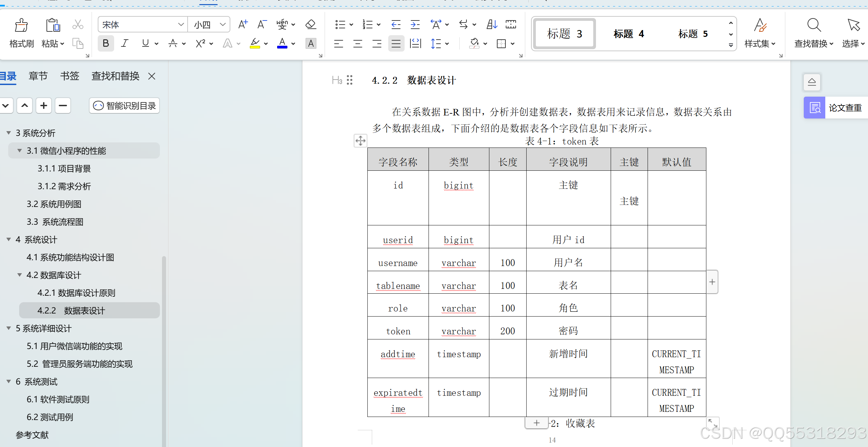This screenshot has width=868, height=447.
Task: Open 论文查重 paper check panel
Action: (x=836, y=108)
